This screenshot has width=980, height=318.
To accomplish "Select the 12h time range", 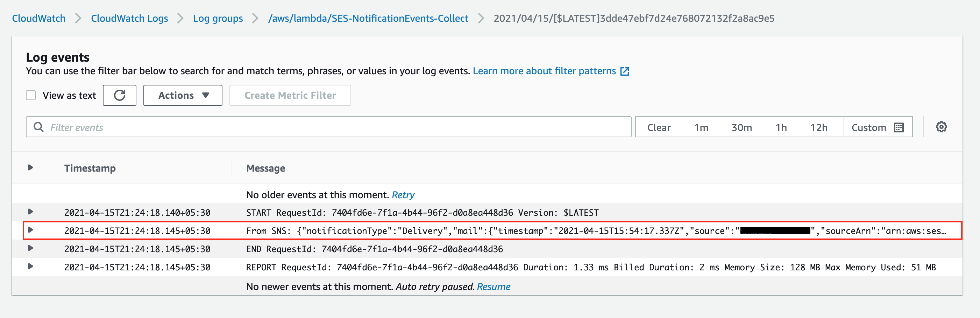I will (819, 127).
